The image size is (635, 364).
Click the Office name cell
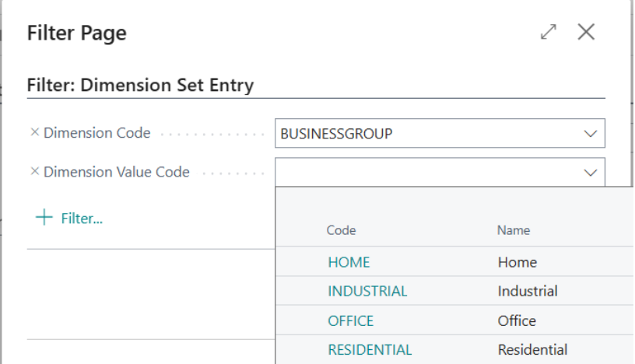pos(517,320)
